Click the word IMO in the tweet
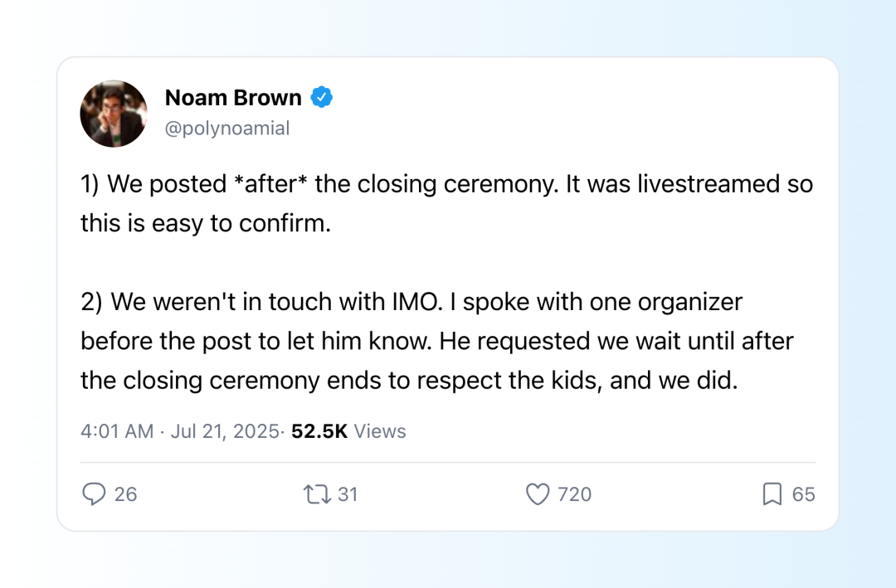 point(414,302)
